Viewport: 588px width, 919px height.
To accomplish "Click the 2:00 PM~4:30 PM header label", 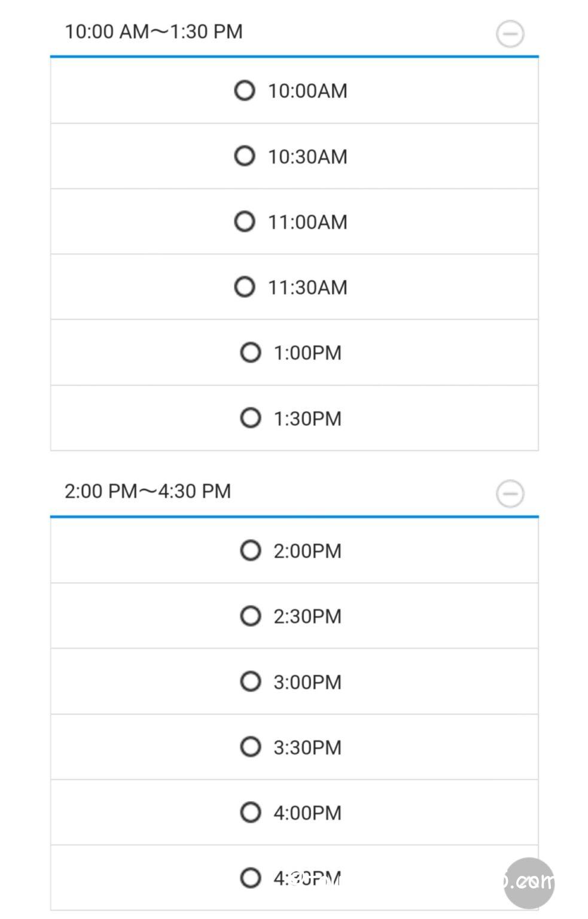I will pos(148,491).
